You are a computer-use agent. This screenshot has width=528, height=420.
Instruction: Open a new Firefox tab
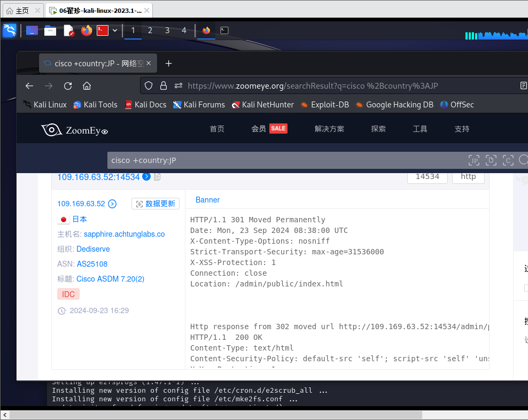point(169,63)
